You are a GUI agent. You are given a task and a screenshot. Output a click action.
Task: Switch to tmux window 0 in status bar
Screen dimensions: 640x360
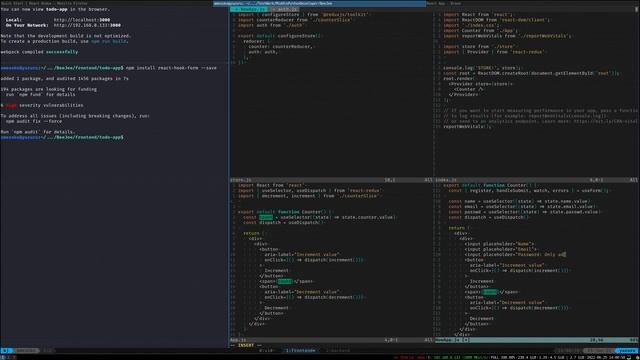pyautogui.click(x=266, y=351)
